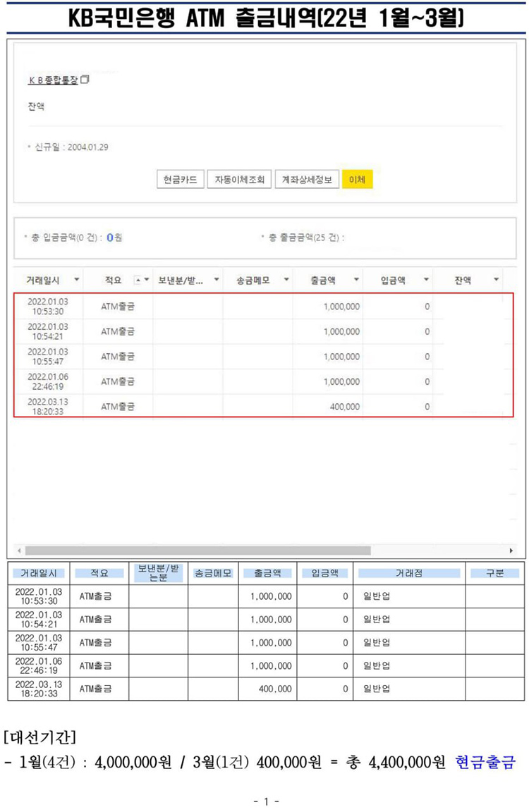Click the [대선기간] heading text

tap(40, 737)
